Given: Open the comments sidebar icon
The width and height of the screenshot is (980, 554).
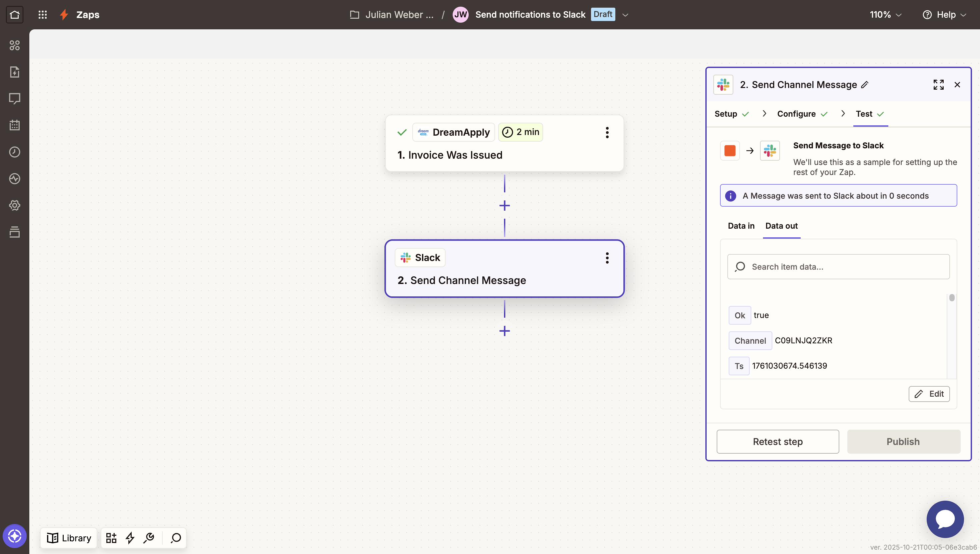Looking at the screenshot, I should pos(14,99).
